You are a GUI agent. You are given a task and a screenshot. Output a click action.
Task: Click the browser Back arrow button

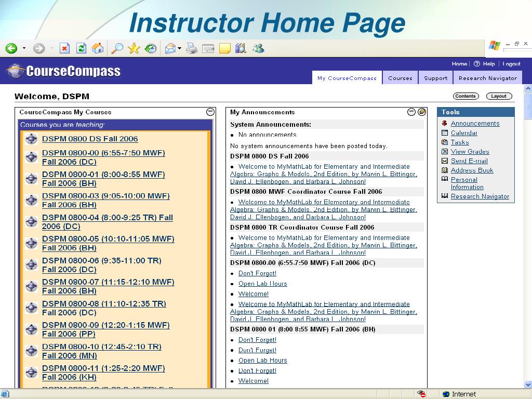coord(11,48)
